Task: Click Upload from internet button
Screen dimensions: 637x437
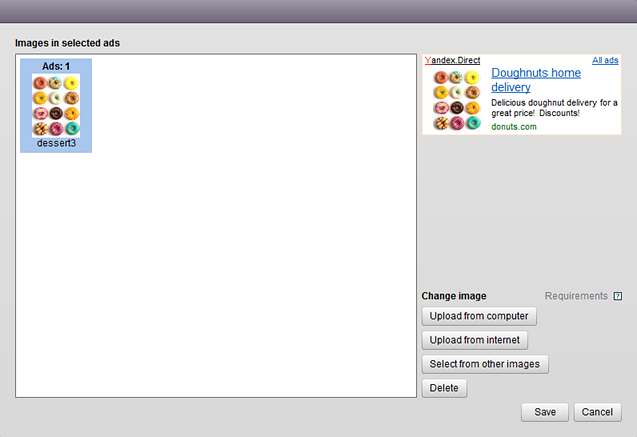Action: tap(474, 340)
